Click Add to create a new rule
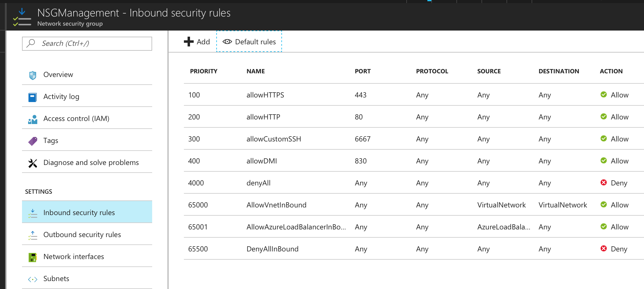The height and width of the screenshot is (289, 644). (197, 42)
